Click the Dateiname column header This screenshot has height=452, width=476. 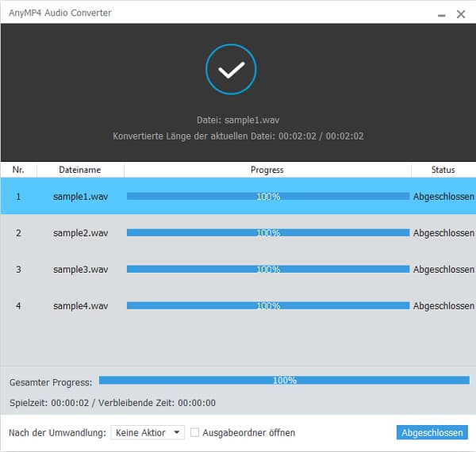tap(80, 170)
